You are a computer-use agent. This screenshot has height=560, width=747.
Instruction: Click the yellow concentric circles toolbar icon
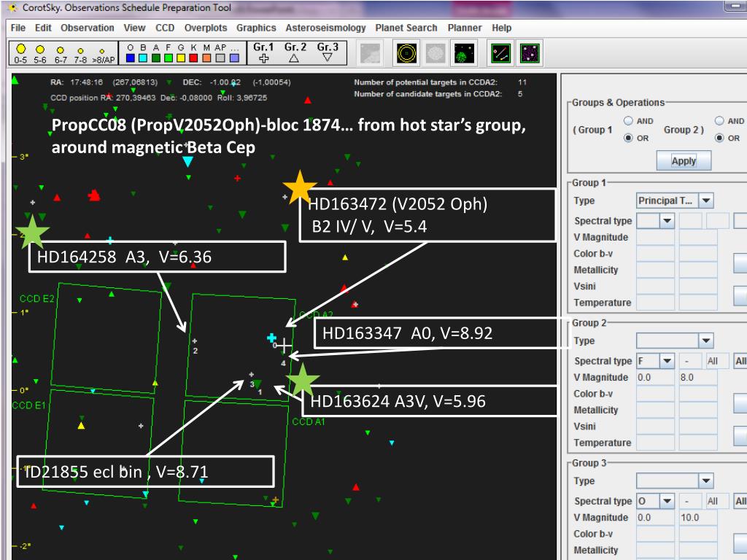pyautogui.click(x=406, y=52)
